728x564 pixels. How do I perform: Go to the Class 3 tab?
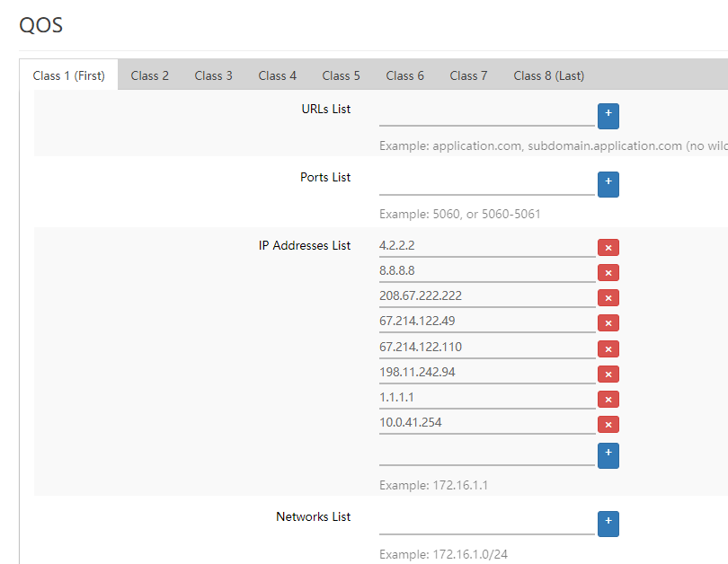click(214, 75)
